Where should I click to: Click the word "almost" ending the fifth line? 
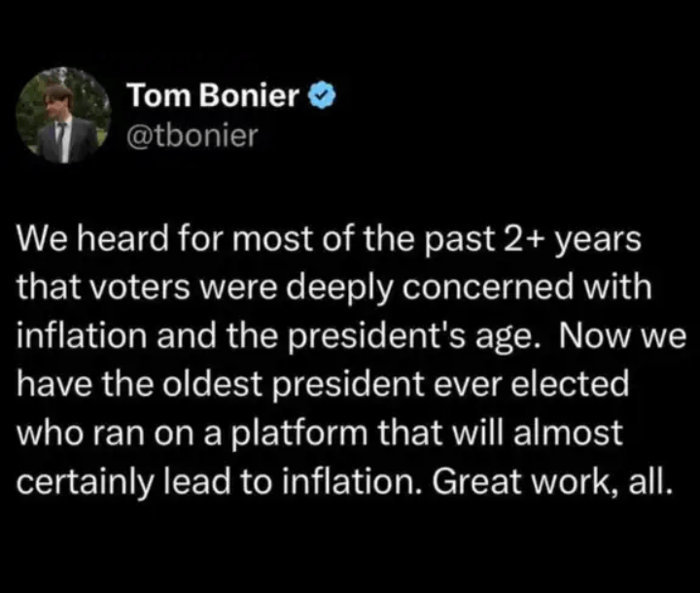point(568,433)
